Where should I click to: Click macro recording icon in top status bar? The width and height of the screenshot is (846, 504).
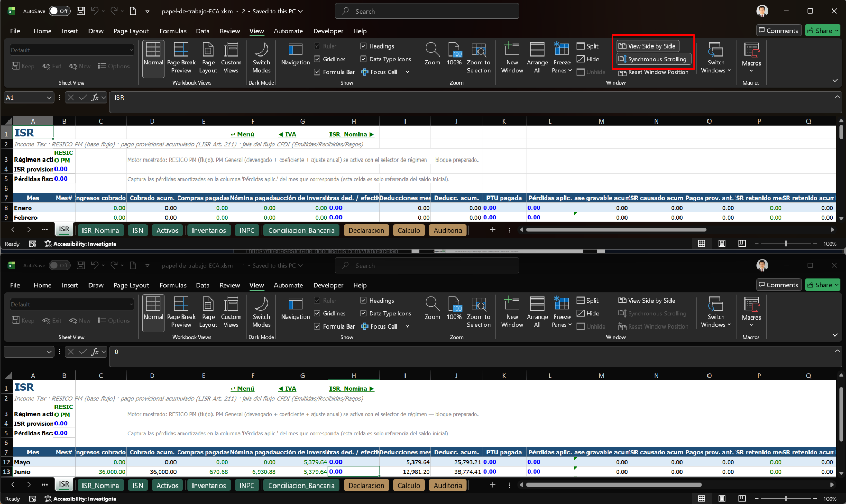pos(33,244)
